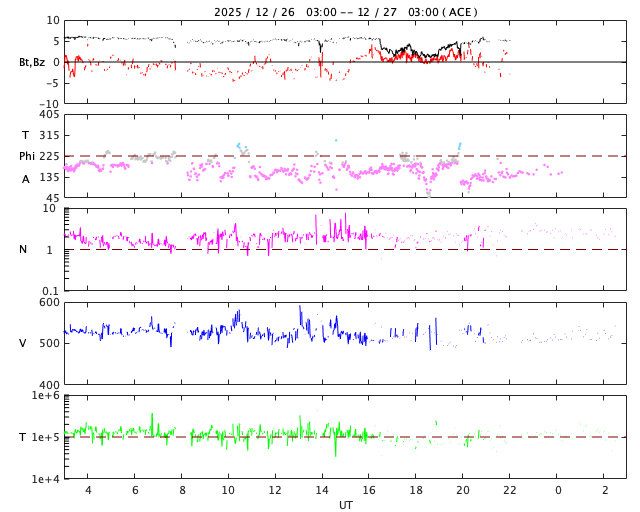Click the "1e+4" temperature tick label

45,479
